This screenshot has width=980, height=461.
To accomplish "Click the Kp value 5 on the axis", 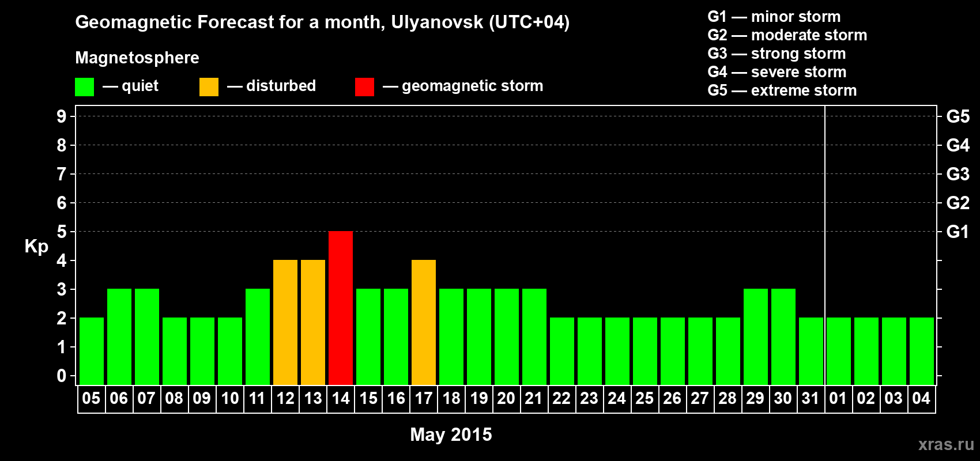I will (62, 232).
